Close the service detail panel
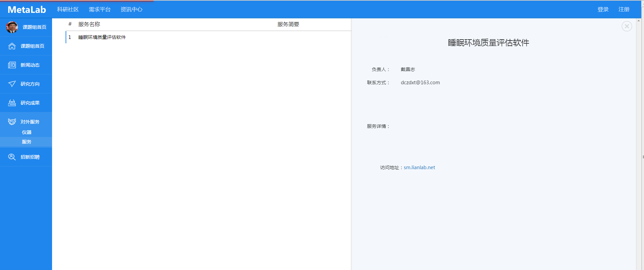644x270 pixels. tap(626, 26)
